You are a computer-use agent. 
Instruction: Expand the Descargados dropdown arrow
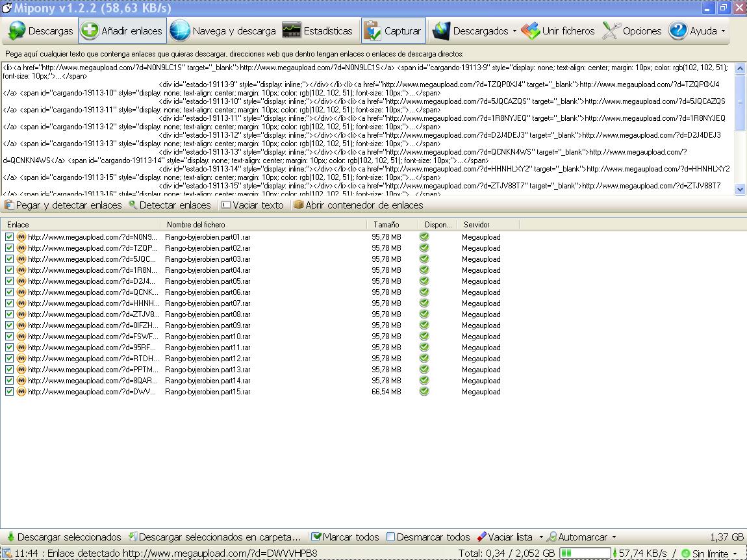pos(514,31)
